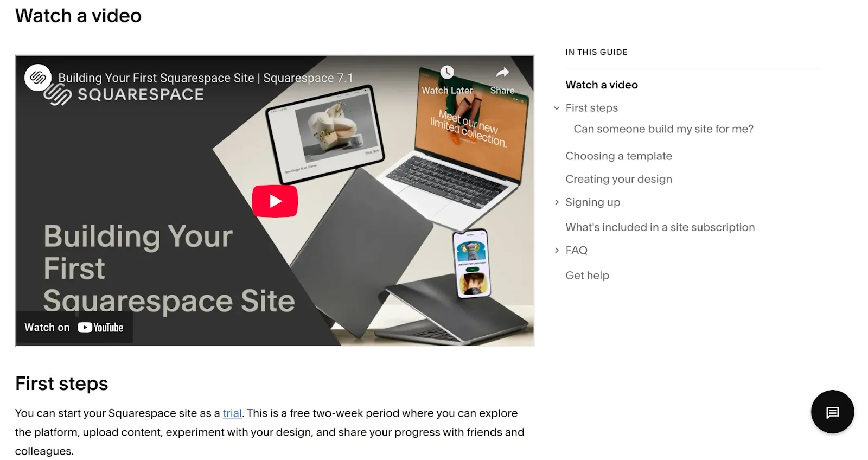This screenshot has width=868, height=460.
Task: Click the Signing up guide entry
Action: pyautogui.click(x=592, y=202)
